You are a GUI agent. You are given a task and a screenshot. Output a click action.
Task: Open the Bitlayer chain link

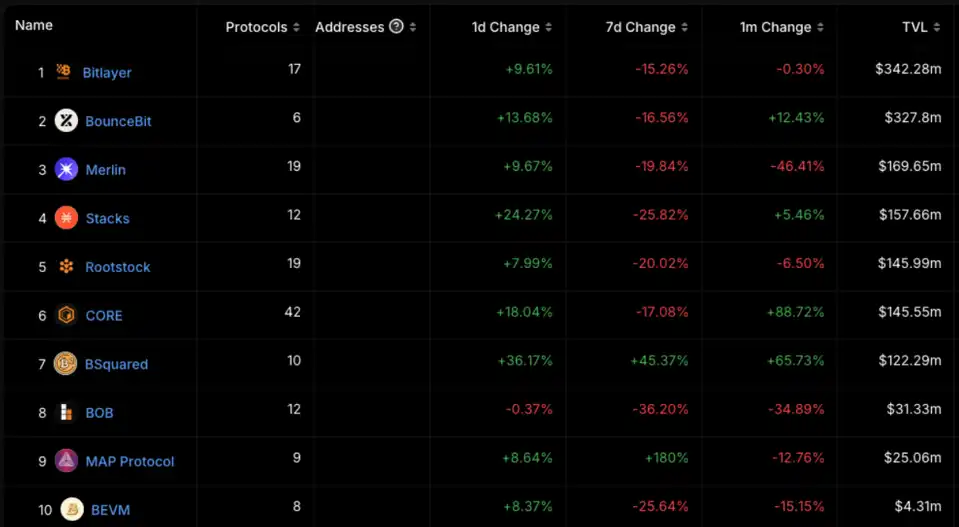pyautogui.click(x=107, y=73)
